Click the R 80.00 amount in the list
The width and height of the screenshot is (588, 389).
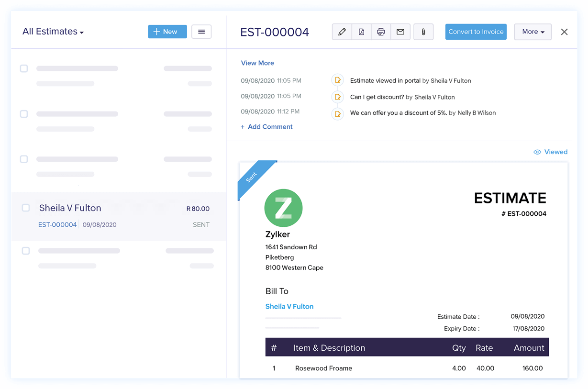pyautogui.click(x=198, y=209)
